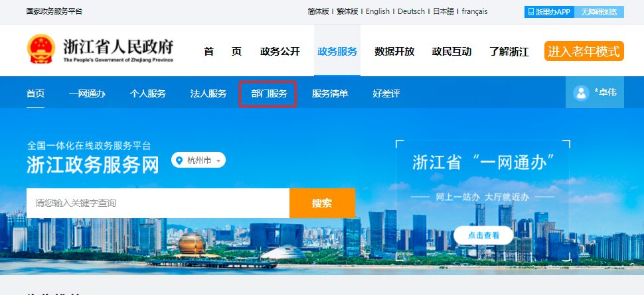Open the 国家政务服务平台 link
The width and height of the screenshot is (644, 295).
(x=54, y=11)
